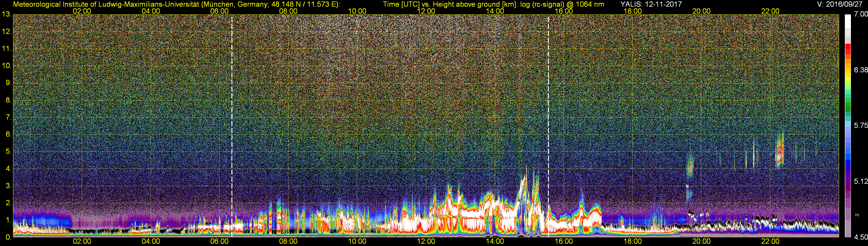Viewport: 868px width, 246px height.
Task: Select the 12:00 label on the top time axis
Action: coord(426,11)
